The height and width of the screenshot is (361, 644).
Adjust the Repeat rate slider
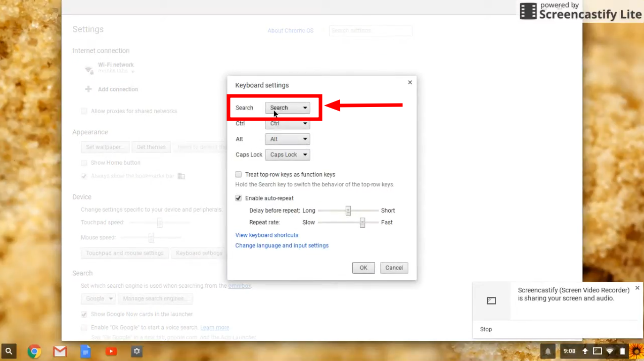[x=362, y=222]
